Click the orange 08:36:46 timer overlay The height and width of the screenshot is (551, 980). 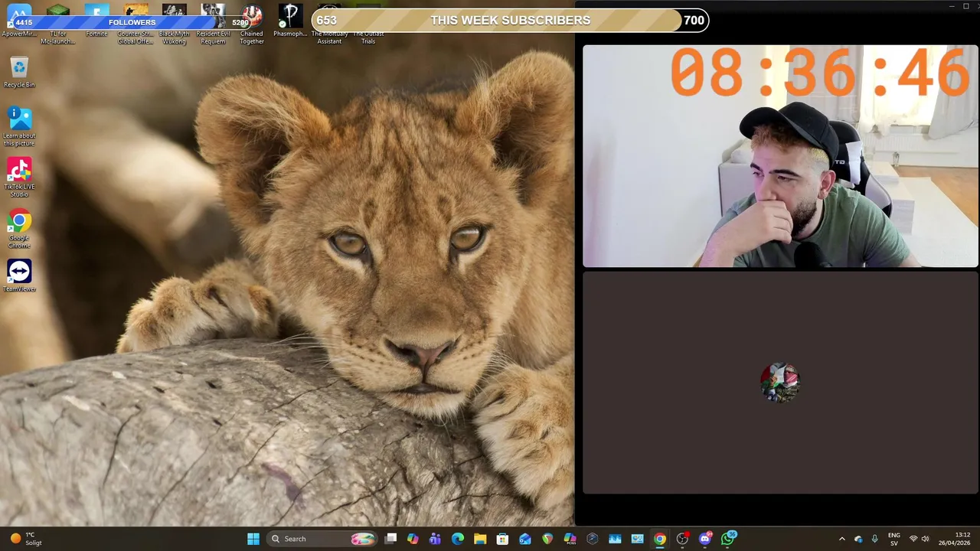coord(820,73)
